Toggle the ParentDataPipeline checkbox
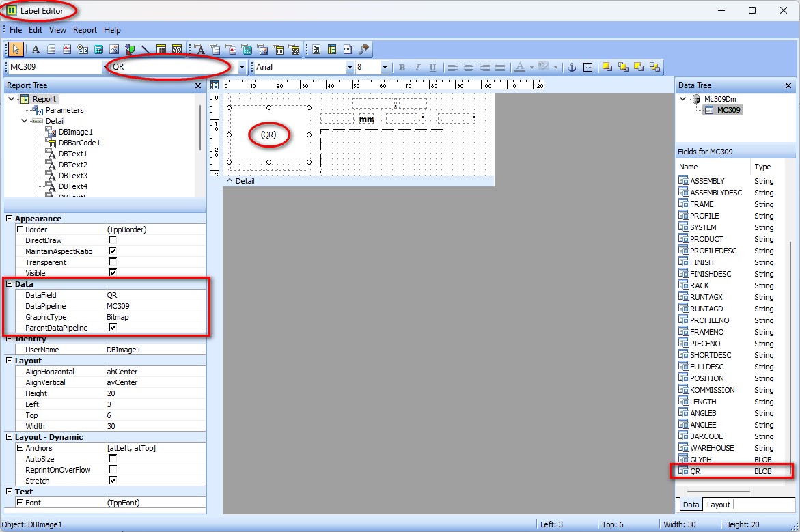The image size is (800, 532). [x=112, y=327]
